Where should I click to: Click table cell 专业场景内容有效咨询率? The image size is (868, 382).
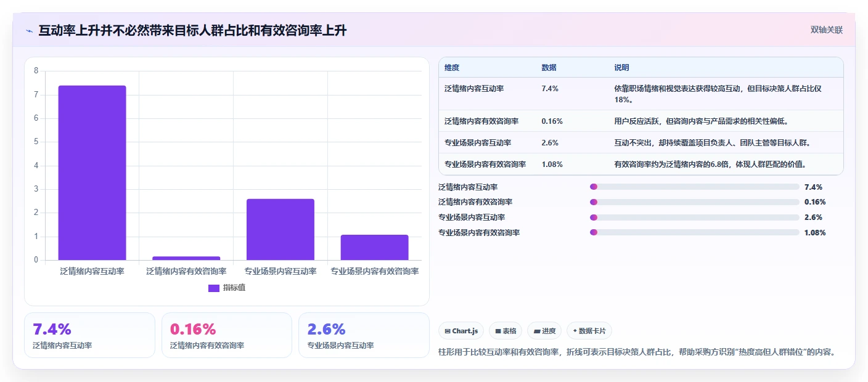coord(485,165)
